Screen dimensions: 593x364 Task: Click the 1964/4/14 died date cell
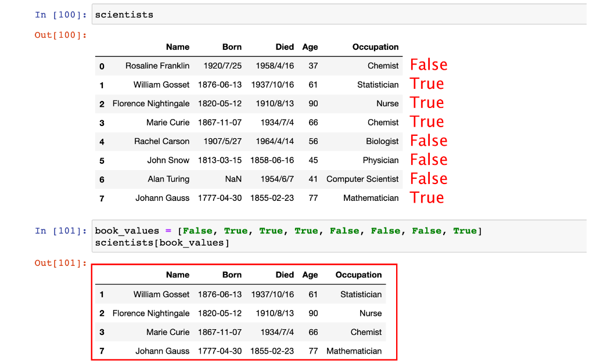point(275,142)
